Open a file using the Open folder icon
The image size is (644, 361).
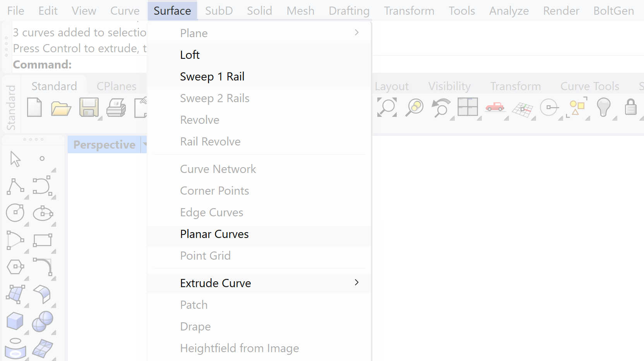tap(61, 108)
